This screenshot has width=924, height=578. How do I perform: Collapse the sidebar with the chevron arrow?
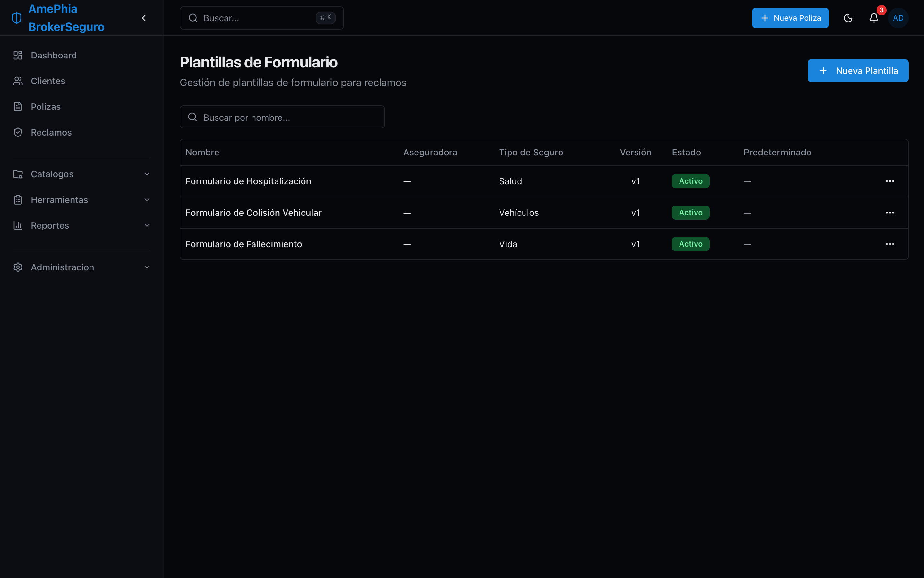tap(144, 18)
